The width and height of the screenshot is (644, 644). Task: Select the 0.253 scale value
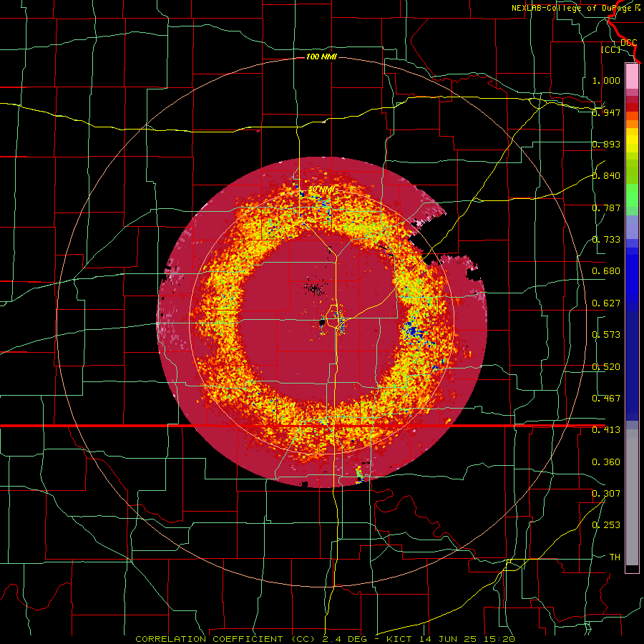pyautogui.click(x=606, y=525)
